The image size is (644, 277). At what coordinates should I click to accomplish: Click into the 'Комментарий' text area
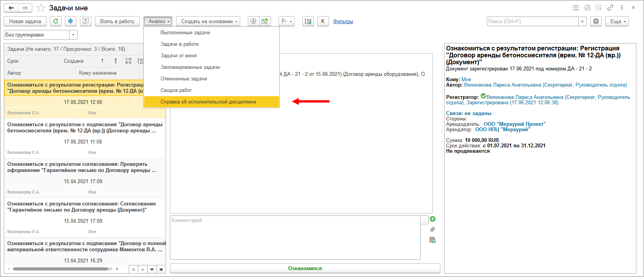tap(295, 237)
